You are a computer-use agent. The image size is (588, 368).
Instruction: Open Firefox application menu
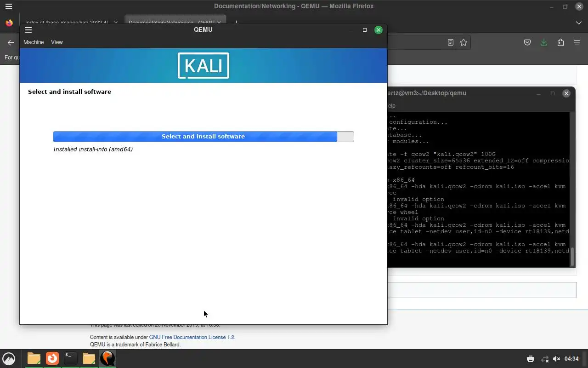577,42
